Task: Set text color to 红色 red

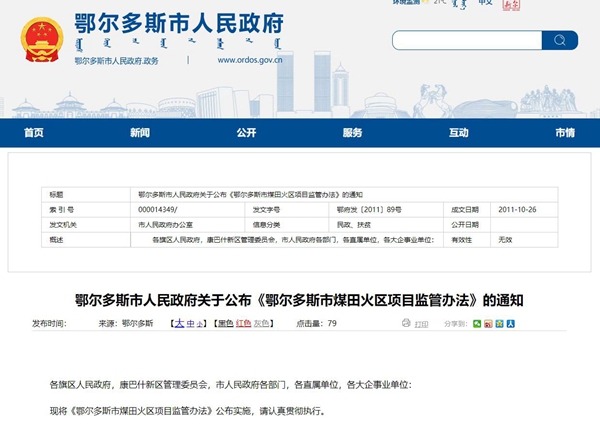Action: tap(241, 324)
